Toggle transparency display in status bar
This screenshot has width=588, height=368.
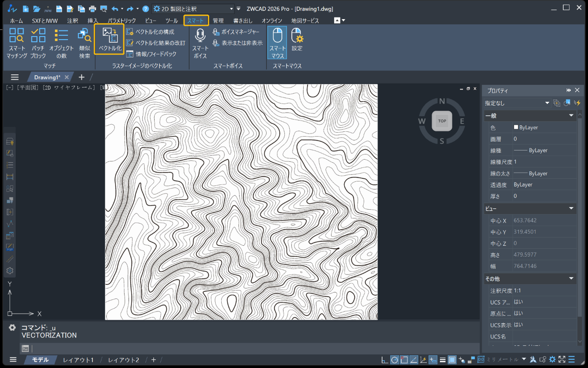452,359
